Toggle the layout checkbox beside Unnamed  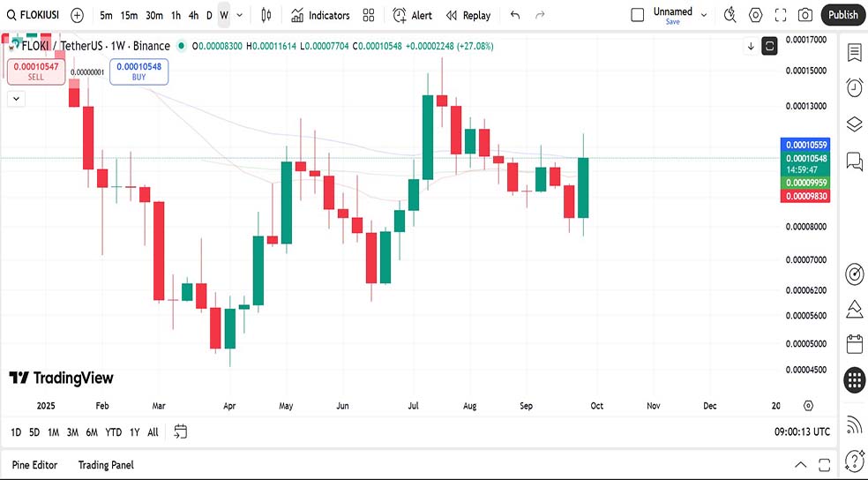pos(638,15)
